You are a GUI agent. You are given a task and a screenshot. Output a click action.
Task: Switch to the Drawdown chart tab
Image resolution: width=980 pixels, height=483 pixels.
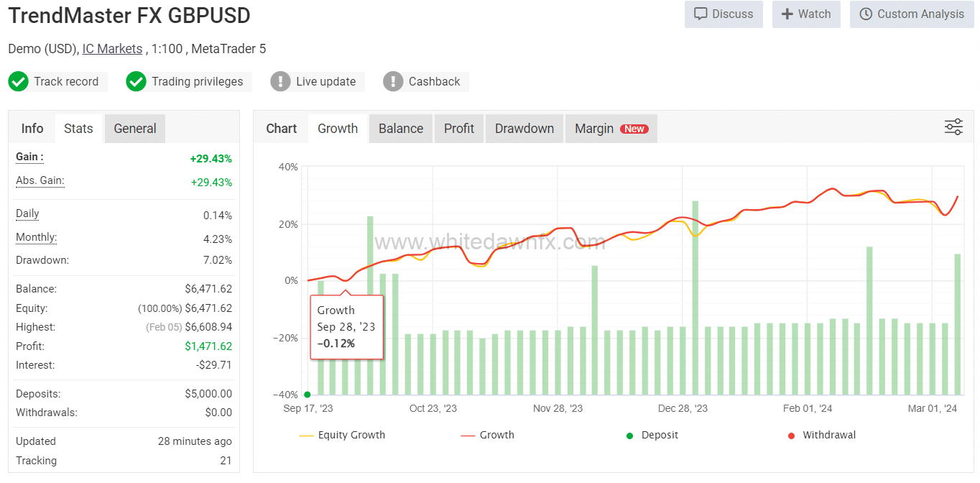[x=524, y=129]
